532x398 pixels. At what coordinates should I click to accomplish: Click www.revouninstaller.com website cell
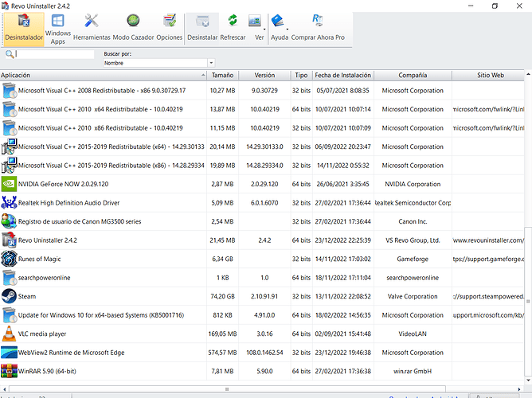point(488,240)
